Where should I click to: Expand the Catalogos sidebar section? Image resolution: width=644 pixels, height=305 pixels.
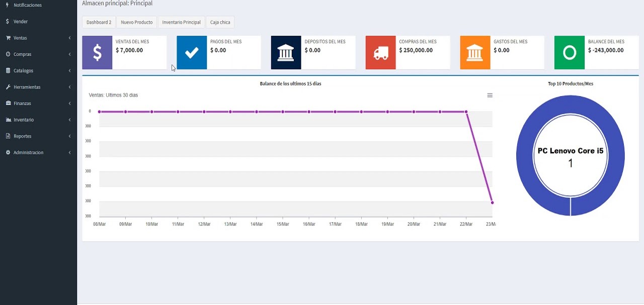[x=23, y=70]
